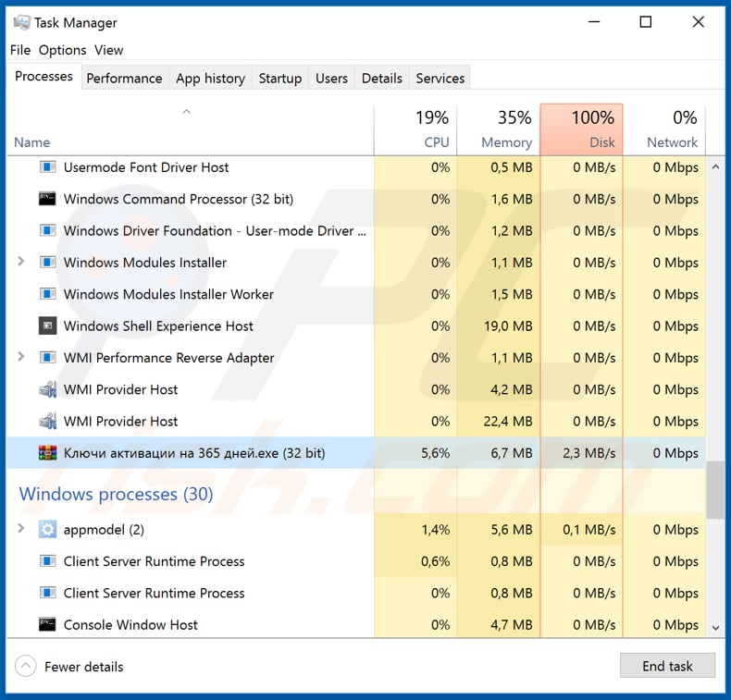Click the Windows Shell Experience Host icon

click(47, 326)
